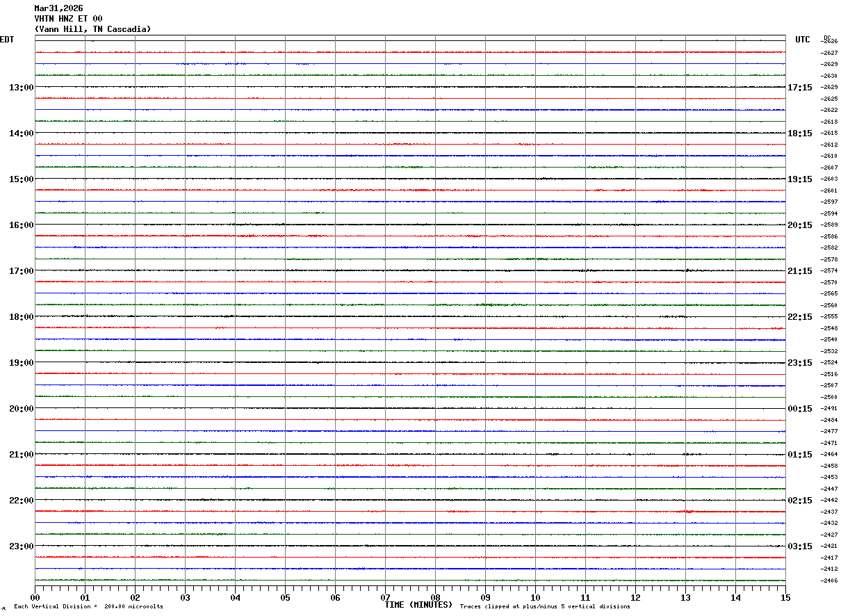Click the "11" minute tick label
Image resolution: width=841 pixels, height=616 pixels.
585,597
